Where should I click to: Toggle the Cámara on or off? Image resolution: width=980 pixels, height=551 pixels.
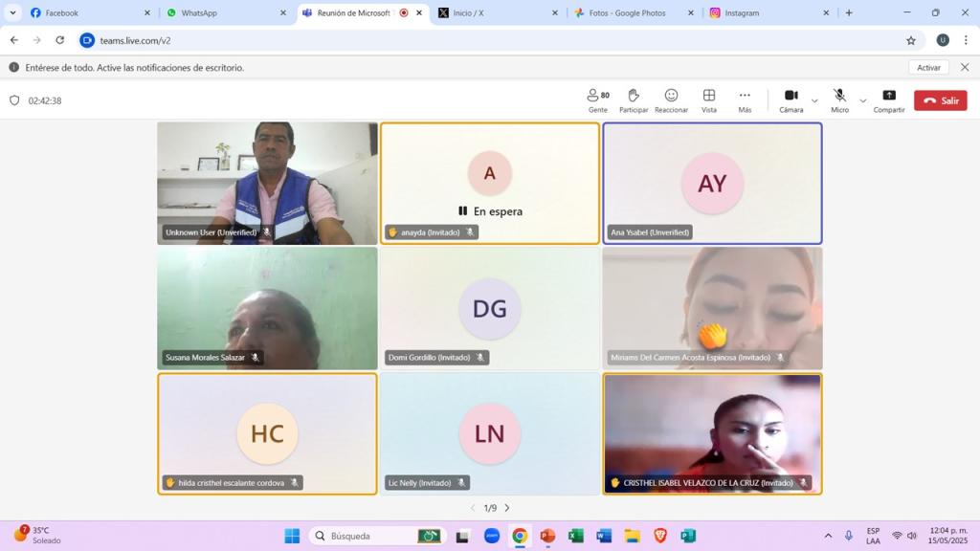791,99
